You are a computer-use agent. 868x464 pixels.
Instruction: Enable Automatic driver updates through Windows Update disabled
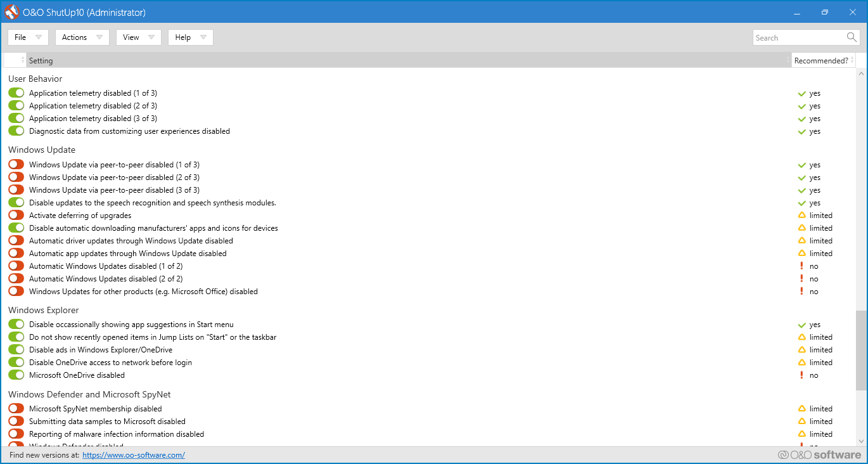tap(16, 241)
